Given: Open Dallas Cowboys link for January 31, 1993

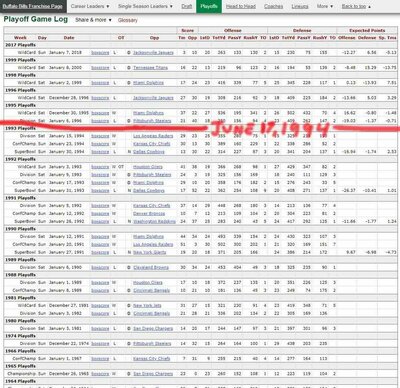Looking at the screenshot, I should click(x=149, y=191).
